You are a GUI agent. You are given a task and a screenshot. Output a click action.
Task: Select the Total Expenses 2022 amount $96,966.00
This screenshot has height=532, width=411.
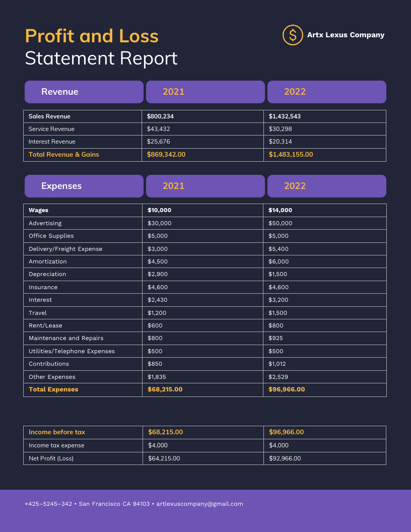(287, 389)
